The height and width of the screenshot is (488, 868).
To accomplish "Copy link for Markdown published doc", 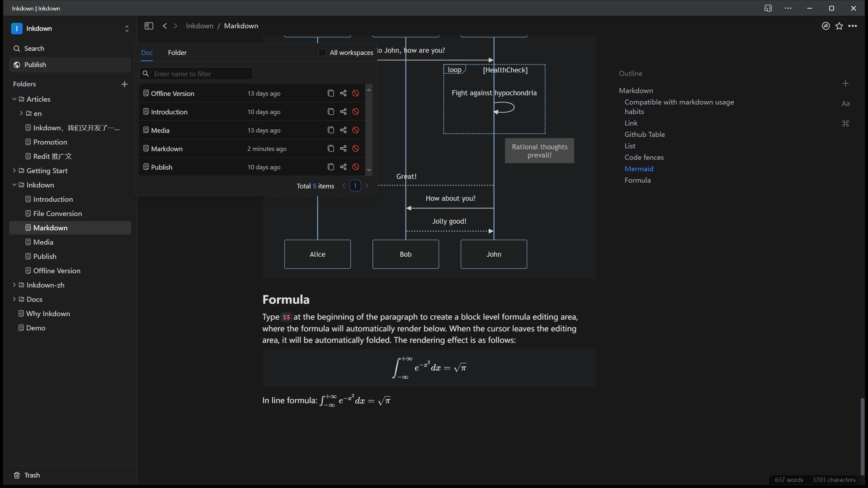I will click(x=331, y=148).
